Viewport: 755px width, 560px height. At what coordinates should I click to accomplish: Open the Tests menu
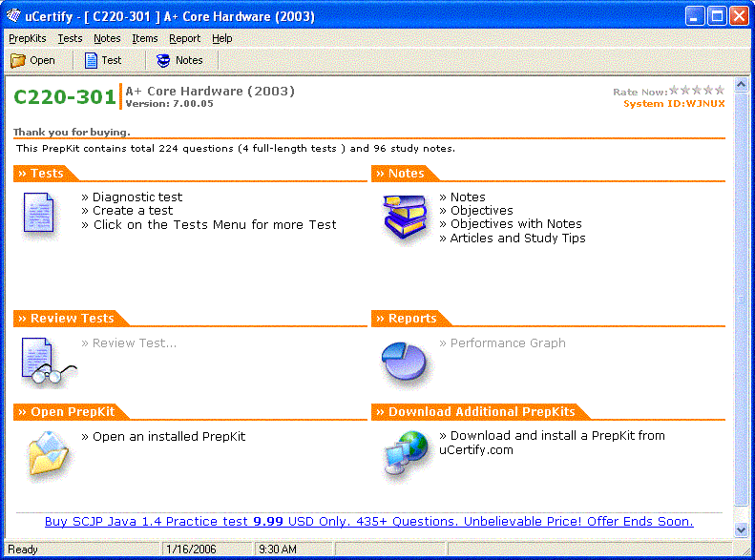(70, 38)
